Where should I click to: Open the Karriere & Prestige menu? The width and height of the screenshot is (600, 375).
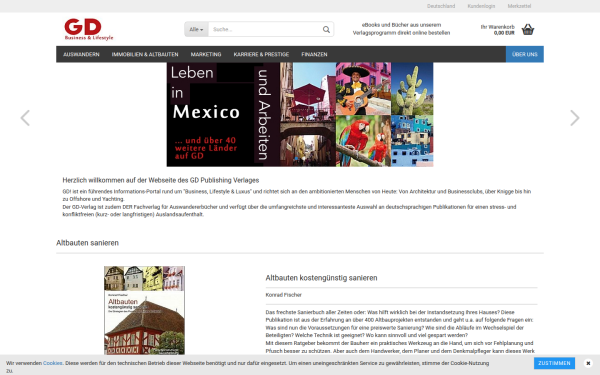(x=261, y=54)
